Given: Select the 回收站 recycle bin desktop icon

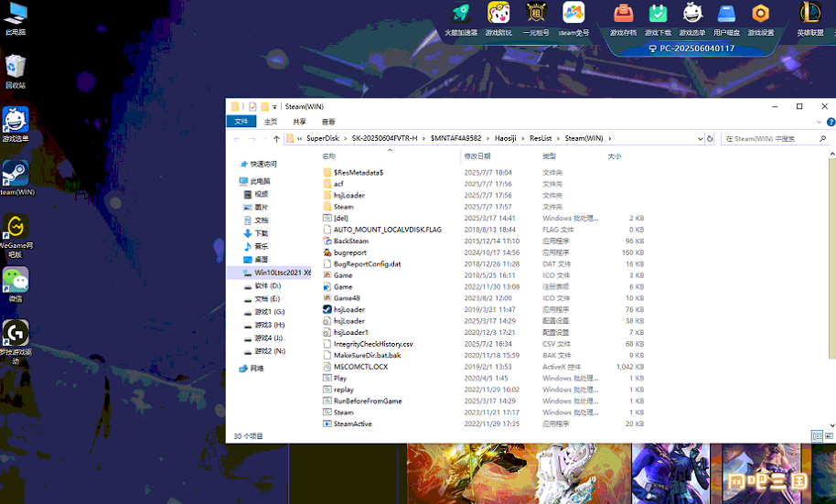Looking at the screenshot, I should point(16,71).
